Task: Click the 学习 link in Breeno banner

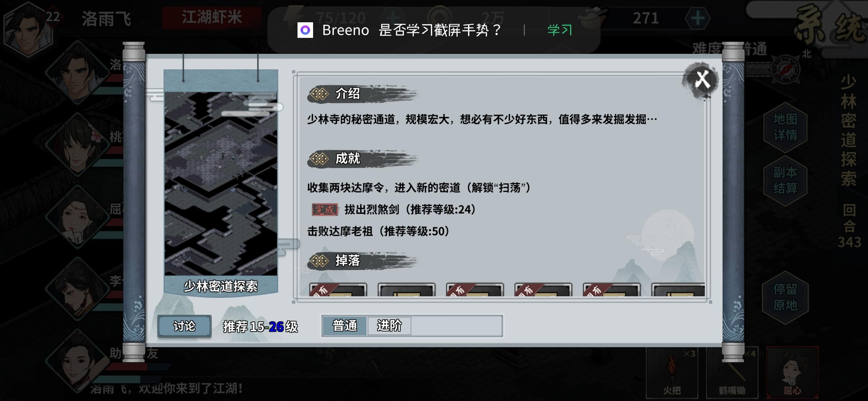Action: coord(560,30)
